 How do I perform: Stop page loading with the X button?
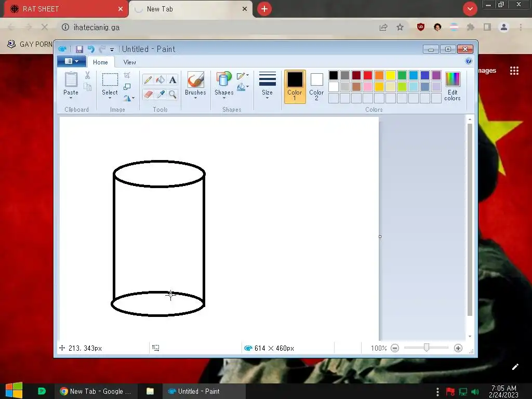(45, 27)
